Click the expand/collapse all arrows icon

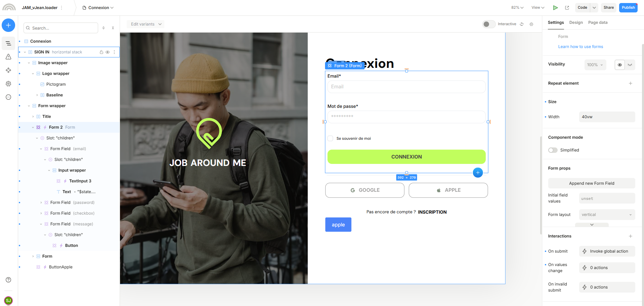tap(104, 28)
